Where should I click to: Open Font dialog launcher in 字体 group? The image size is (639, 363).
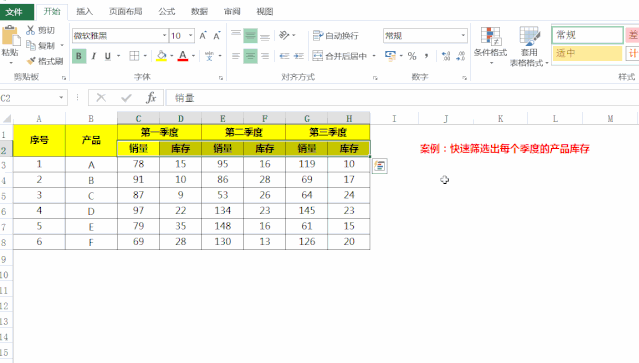[221, 78]
